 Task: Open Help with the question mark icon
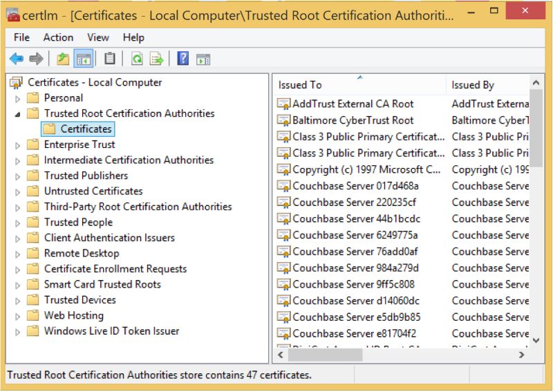182,59
